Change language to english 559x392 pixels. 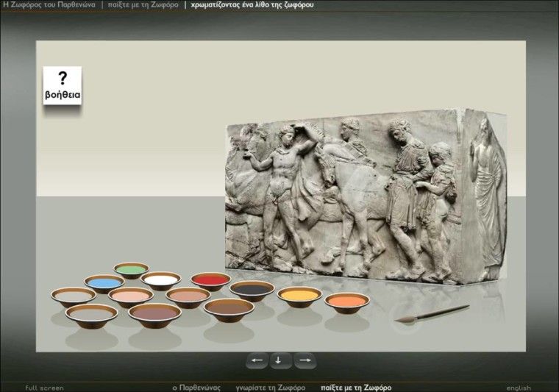coord(518,388)
